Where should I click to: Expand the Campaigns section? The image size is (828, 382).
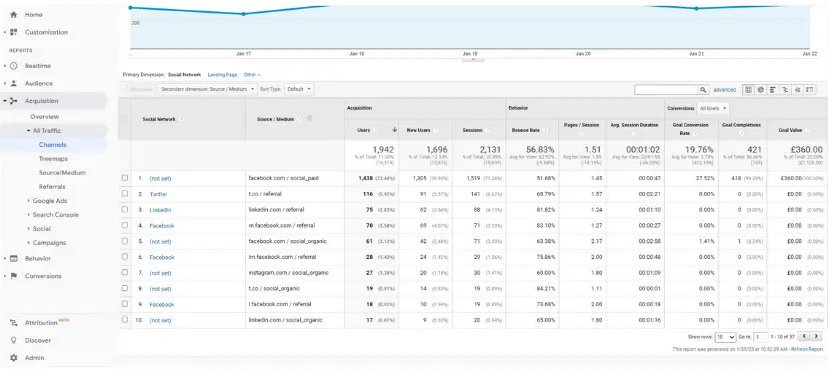coord(29,243)
